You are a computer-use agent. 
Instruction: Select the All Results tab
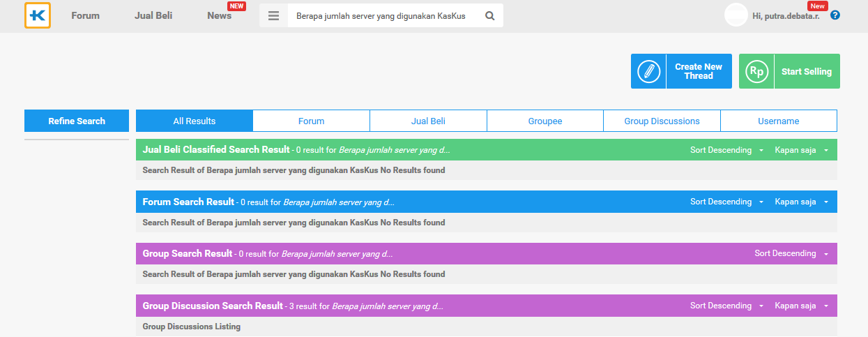195,121
